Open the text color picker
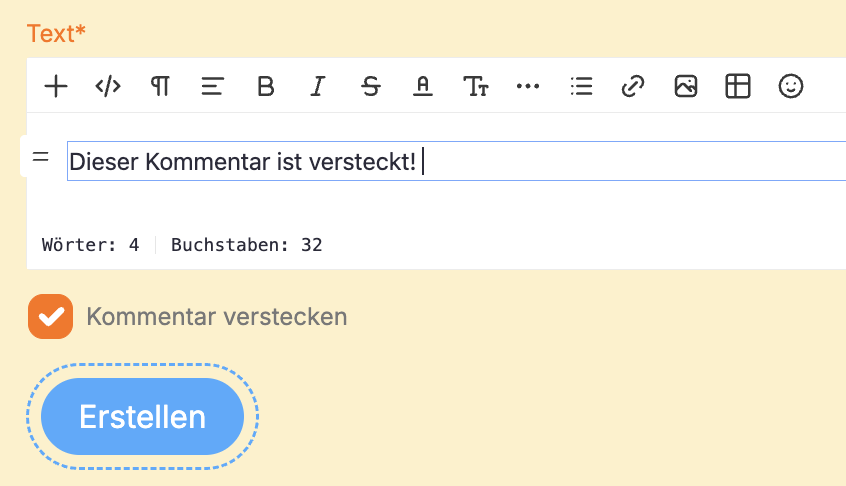 pos(423,87)
